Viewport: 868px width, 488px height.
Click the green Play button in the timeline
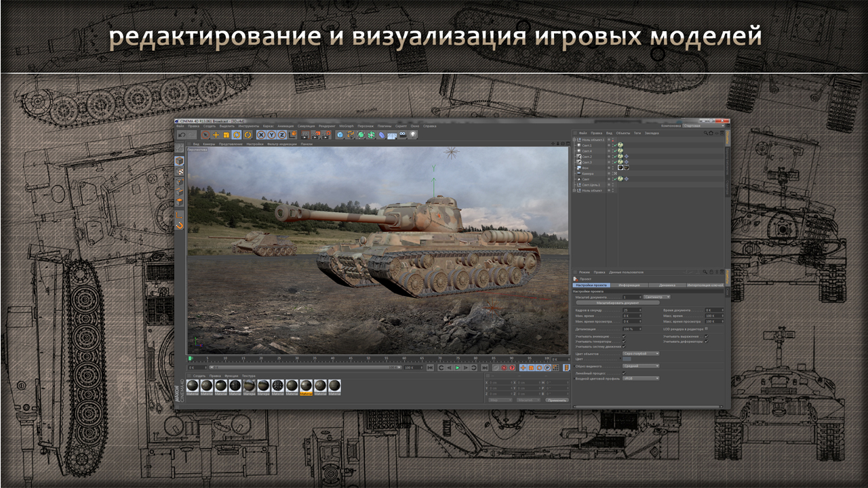(458, 367)
